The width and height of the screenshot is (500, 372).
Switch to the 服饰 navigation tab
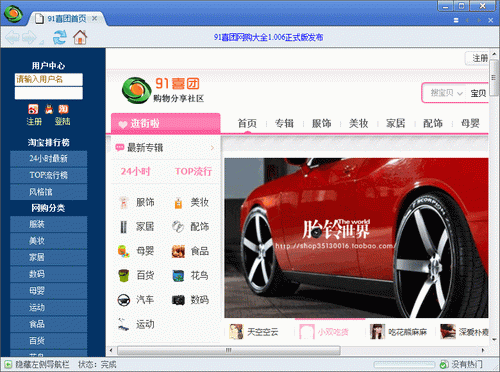click(x=321, y=123)
